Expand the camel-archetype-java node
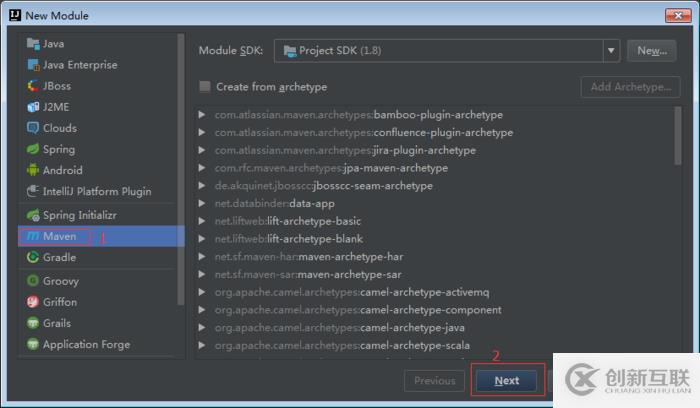 pyautogui.click(x=202, y=328)
